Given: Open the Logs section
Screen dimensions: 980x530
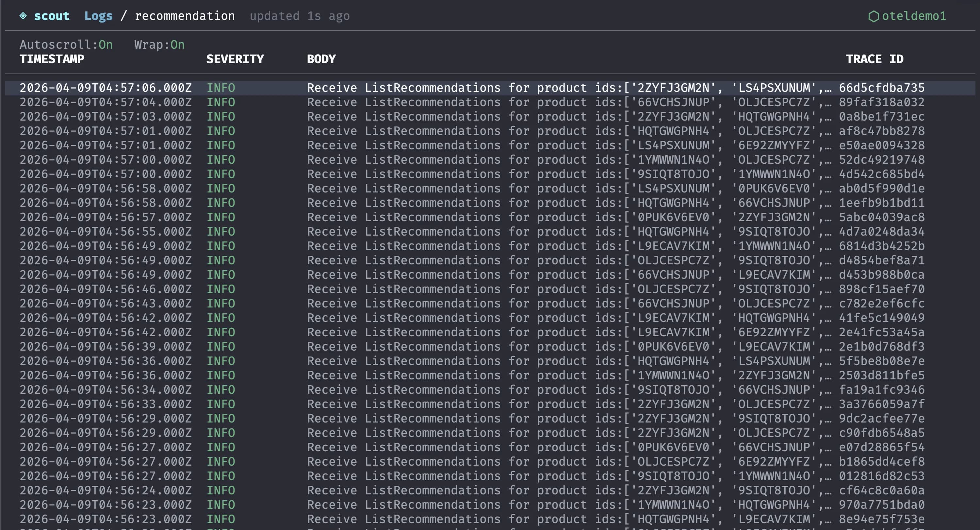Looking at the screenshot, I should coord(99,16).
